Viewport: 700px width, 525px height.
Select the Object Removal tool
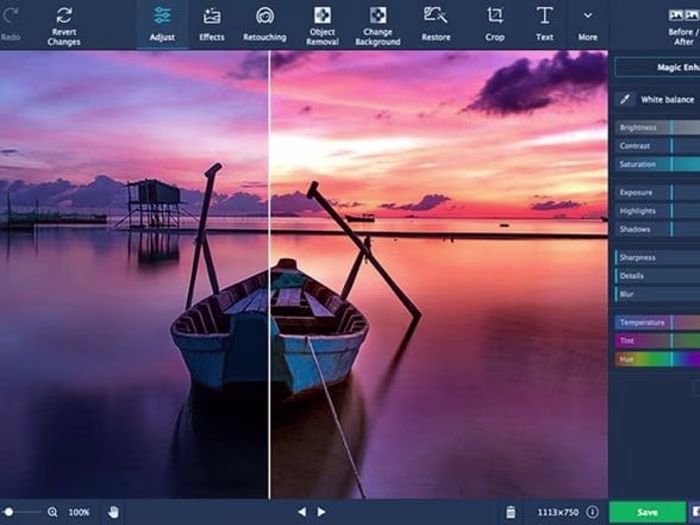tap(322, 26)
